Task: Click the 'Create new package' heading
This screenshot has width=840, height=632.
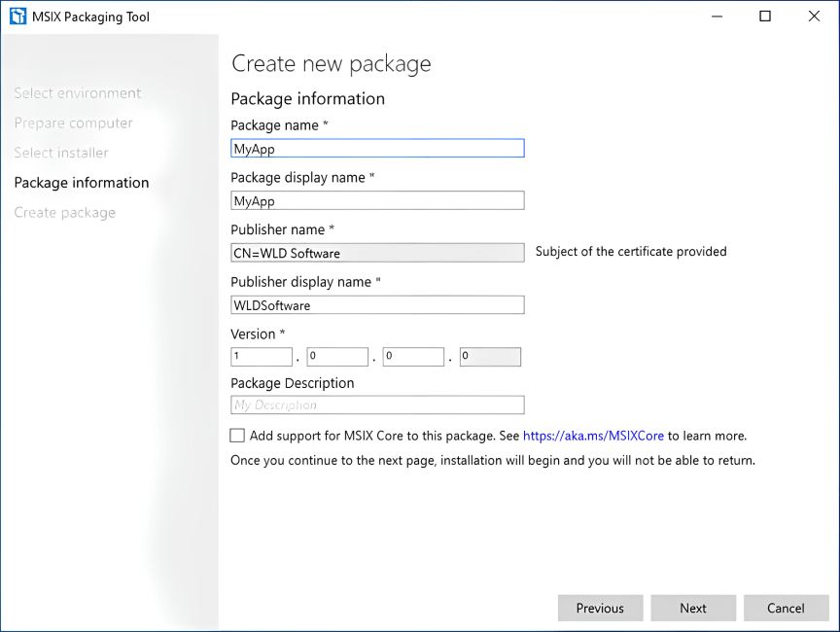Action: tap(332, 64)
